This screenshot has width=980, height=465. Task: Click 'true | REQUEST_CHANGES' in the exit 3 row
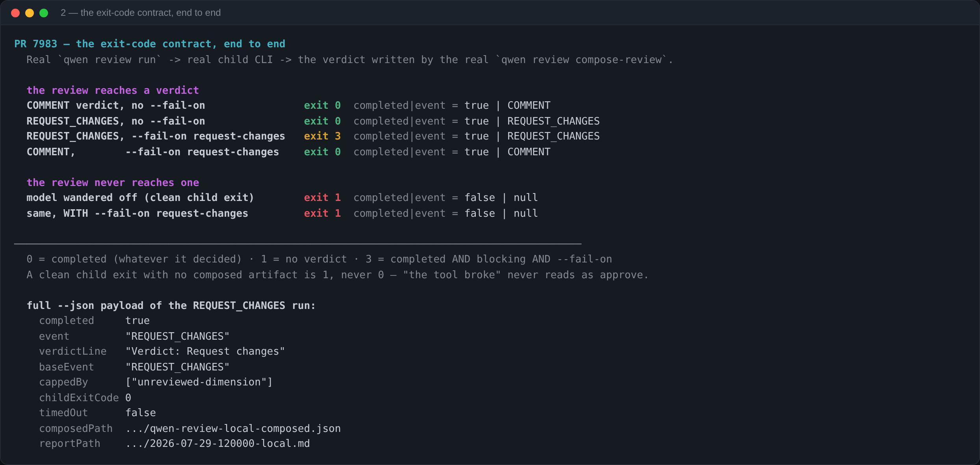coord(532,136)
